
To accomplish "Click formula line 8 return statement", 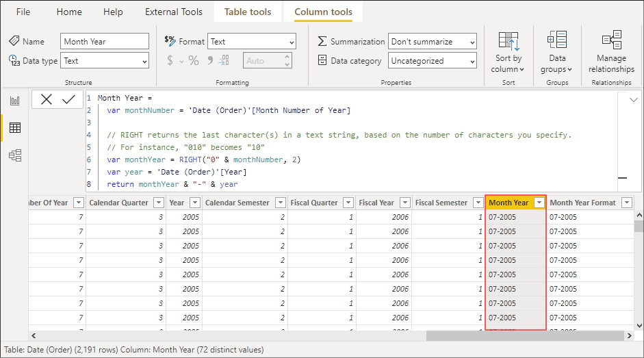I will (172, 184).
